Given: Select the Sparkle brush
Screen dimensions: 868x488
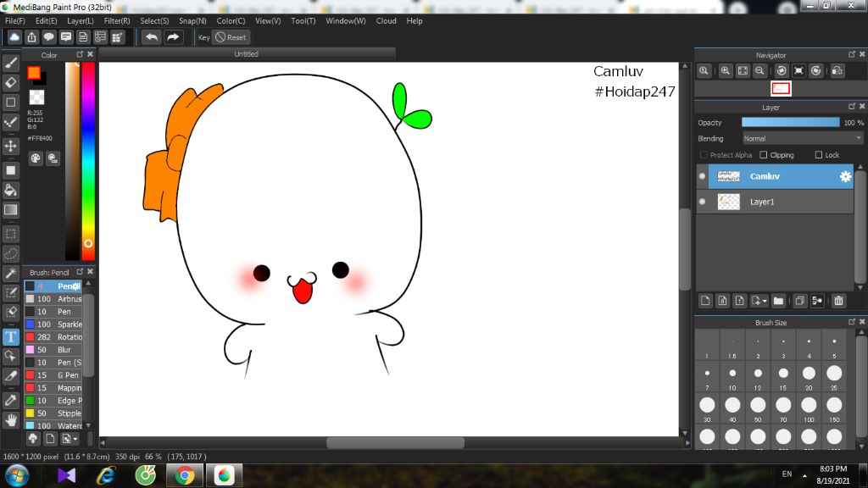Looking at the screenshot, I should [53, 324].
